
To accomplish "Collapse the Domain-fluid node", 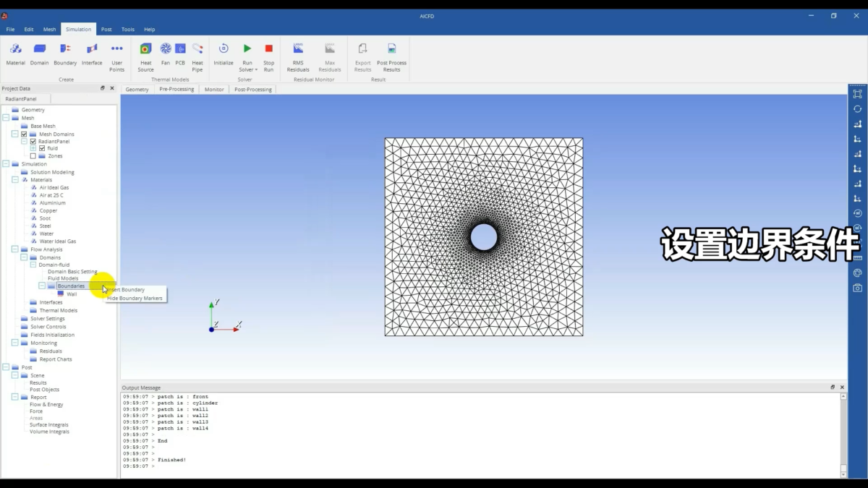I will [x=33, y=265].
